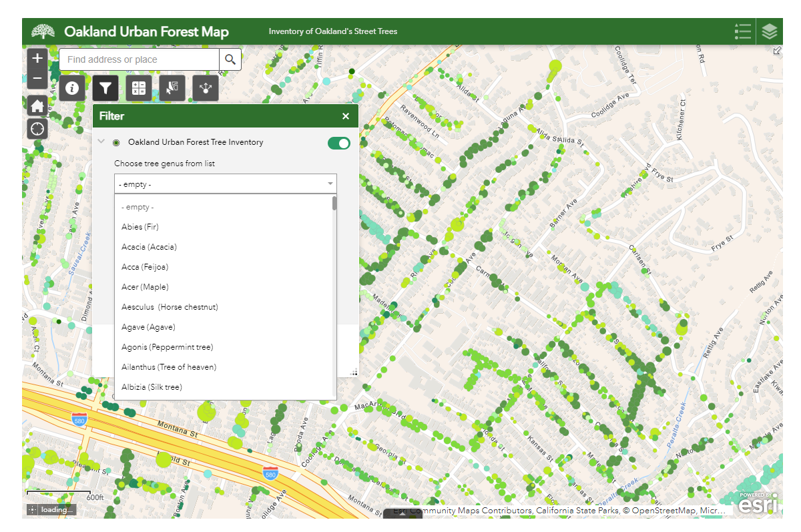Open the calculator summary widget
This screenshot has width=801, height=532.
click(x=139, y=87)
